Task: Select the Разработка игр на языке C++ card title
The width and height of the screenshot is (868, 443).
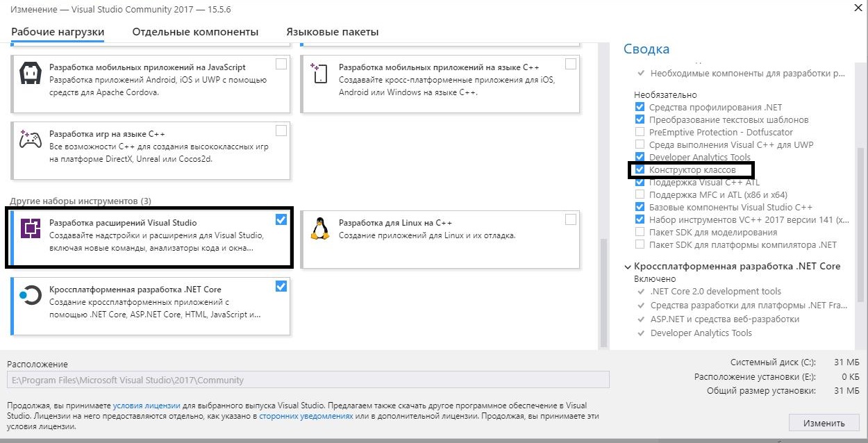Action: tap(107, 133)
